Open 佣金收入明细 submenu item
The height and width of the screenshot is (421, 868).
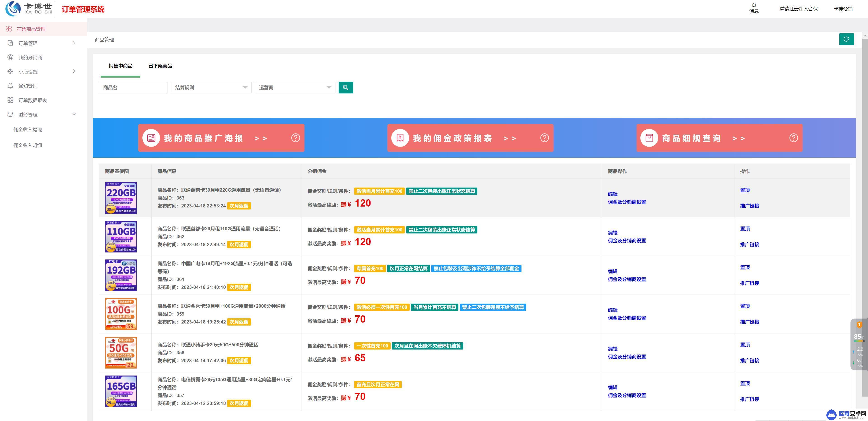(28, 145)
